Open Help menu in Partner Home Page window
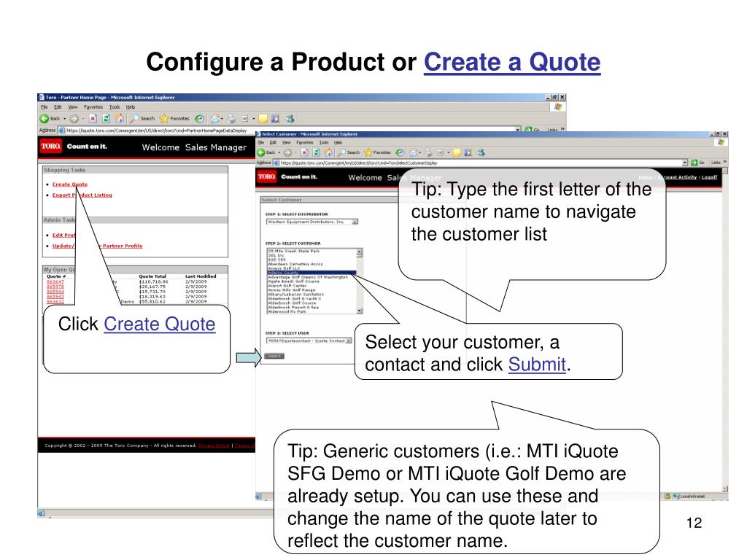 pos(131,107)
